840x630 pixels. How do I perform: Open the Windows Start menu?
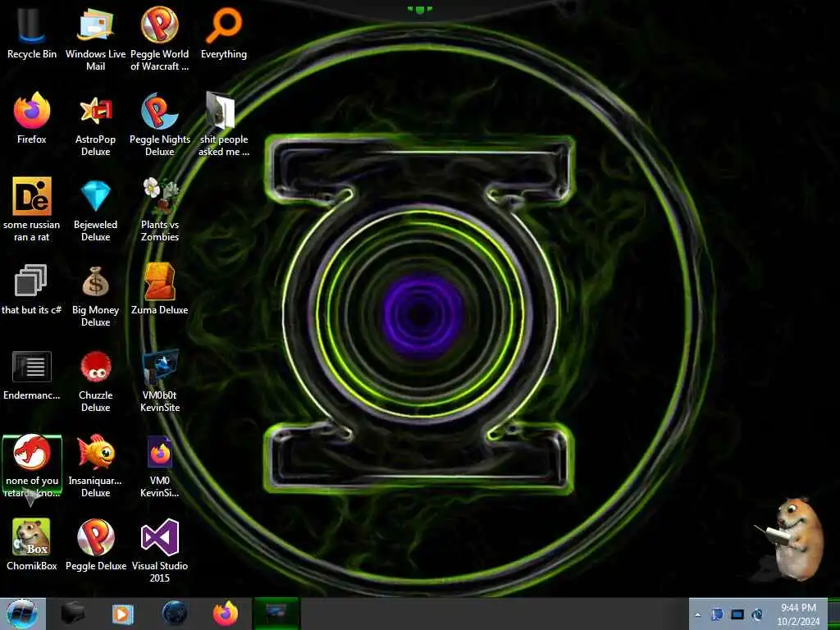[x=22, y=614]
